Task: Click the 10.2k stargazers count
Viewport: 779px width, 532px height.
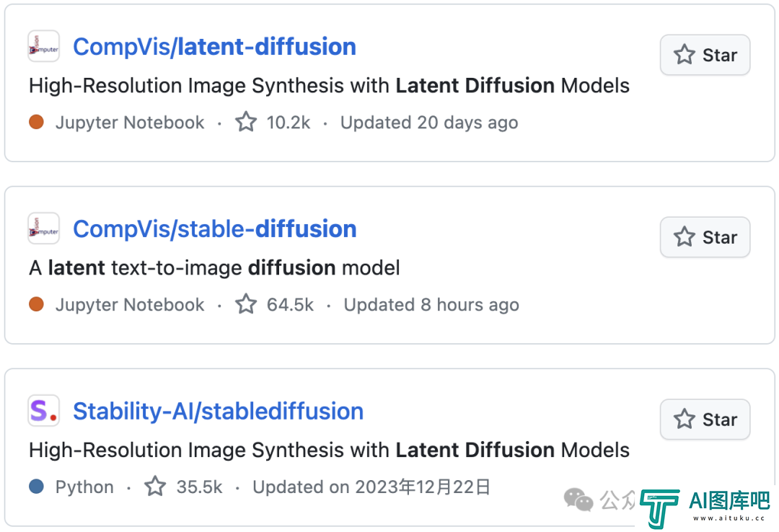Action: [x=289, y=123]
